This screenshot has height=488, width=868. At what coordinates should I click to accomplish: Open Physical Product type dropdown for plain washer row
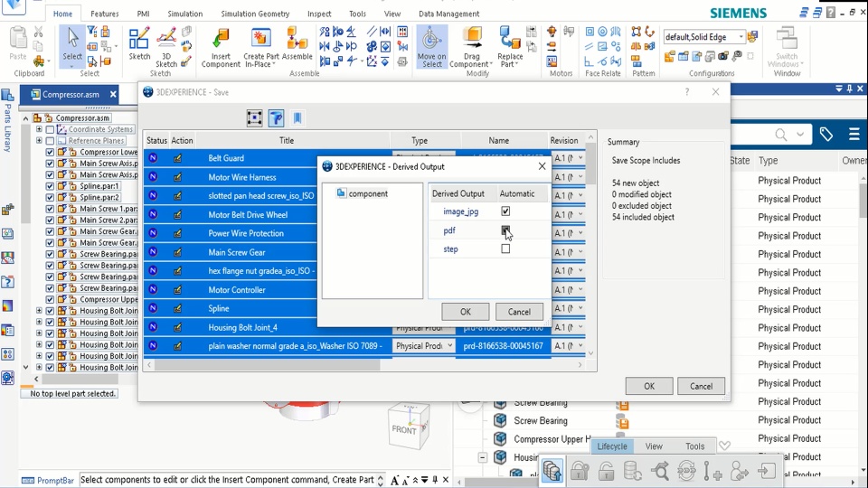(449, 346)
